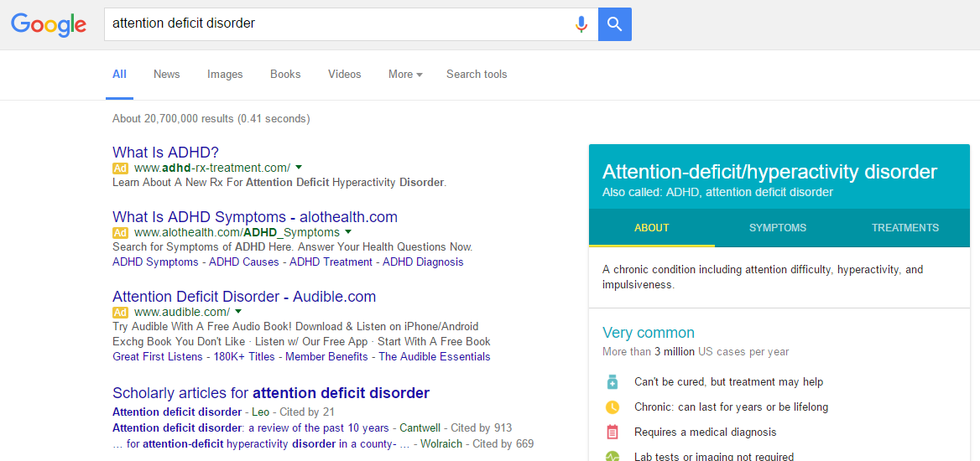Click the Ad badge beside www.alothealth.com

pyautogui.click(x=120, y=233)
